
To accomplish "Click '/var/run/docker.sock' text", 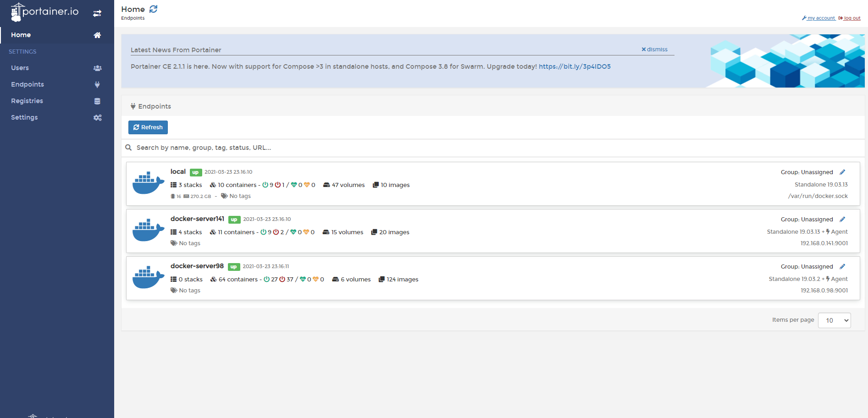I will tap(818, 196).
